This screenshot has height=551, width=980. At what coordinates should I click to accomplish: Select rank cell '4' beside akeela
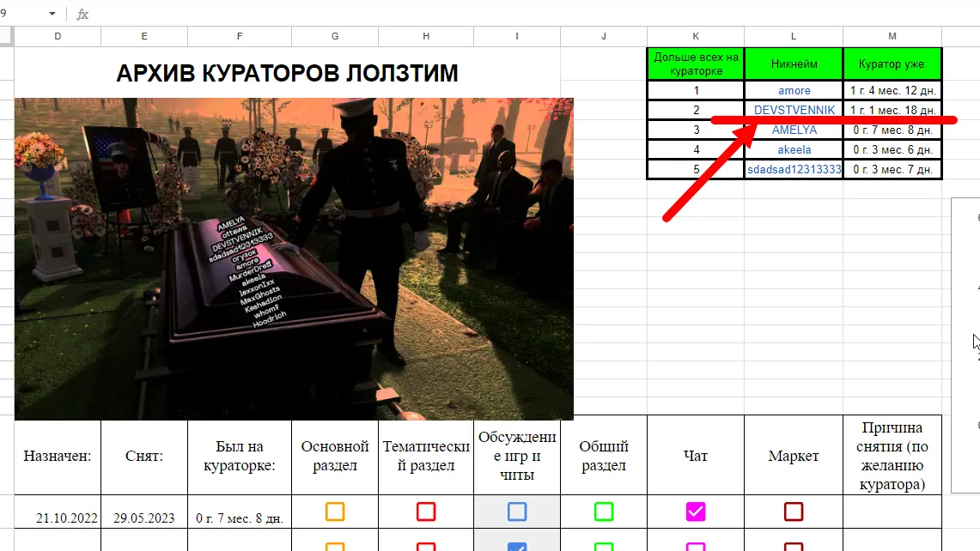tap(696, 150)
